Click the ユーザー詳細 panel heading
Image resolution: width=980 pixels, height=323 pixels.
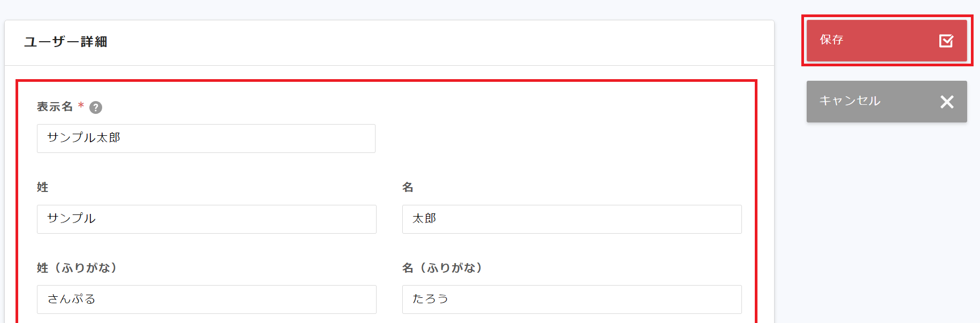pyautogui.click(x=66, y=42)
